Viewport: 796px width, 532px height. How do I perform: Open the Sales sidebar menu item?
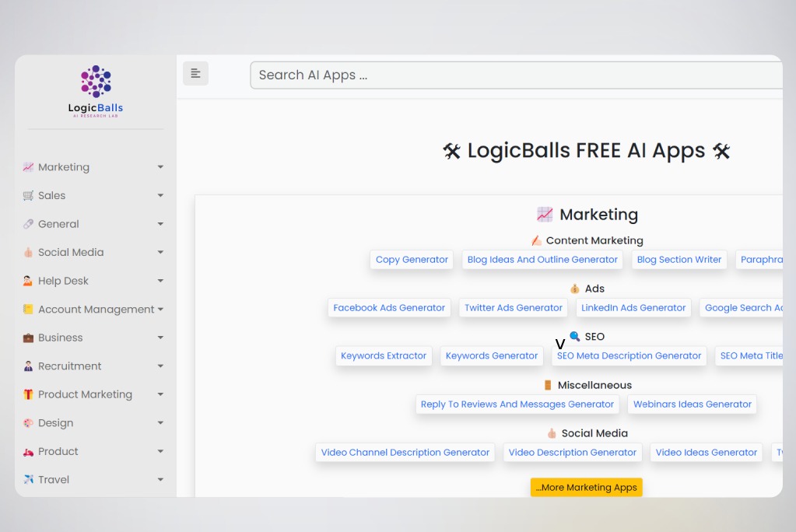pos(94,195)
